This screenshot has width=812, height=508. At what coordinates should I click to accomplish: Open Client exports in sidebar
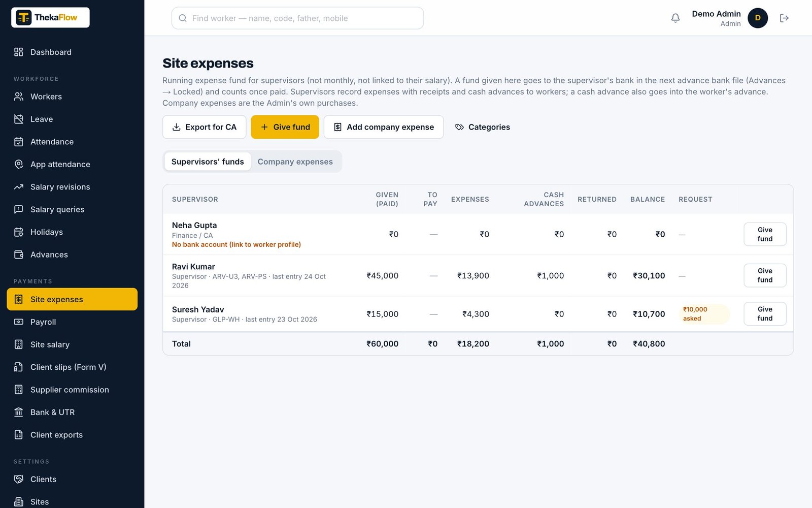[72, 435]
